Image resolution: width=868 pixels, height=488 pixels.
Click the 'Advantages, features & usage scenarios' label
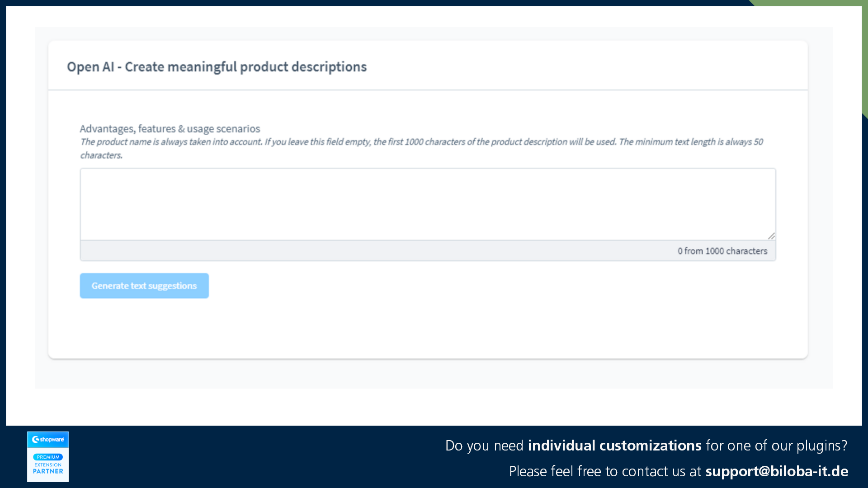170,129
